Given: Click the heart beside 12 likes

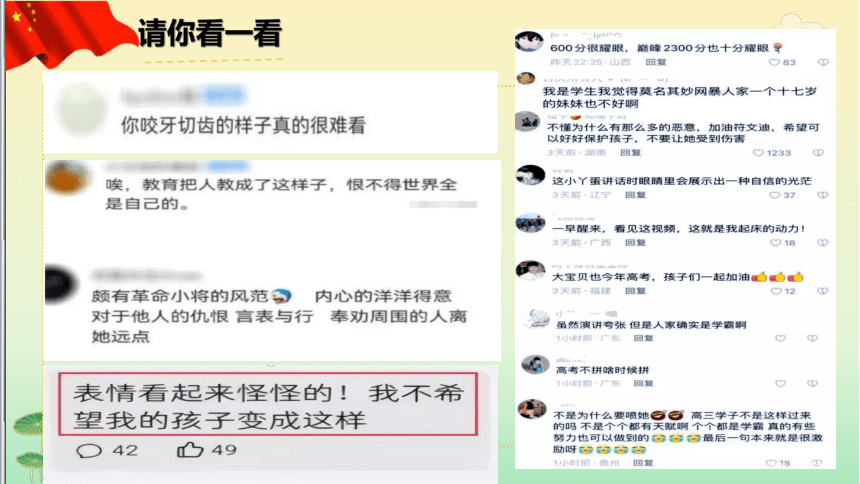Looking at the screenshot, I should (776, 291).
